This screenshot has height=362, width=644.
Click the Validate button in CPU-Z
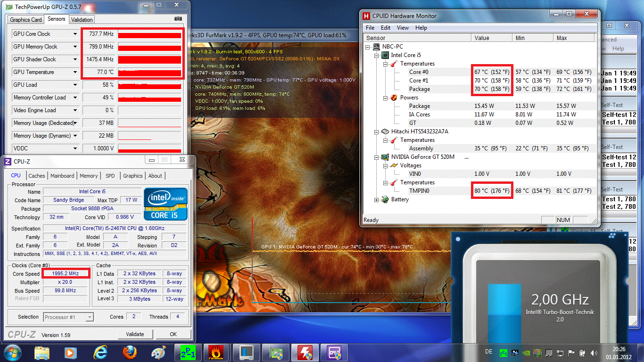point(135,334)
